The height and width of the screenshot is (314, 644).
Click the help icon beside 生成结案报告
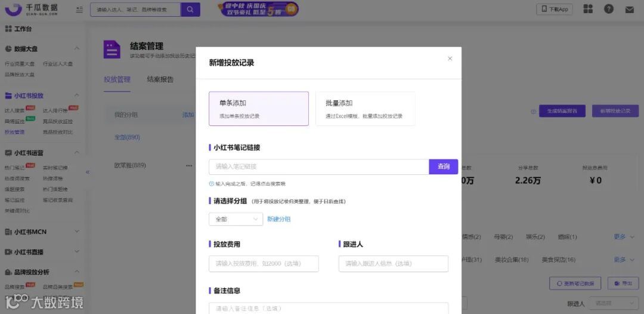534,112
